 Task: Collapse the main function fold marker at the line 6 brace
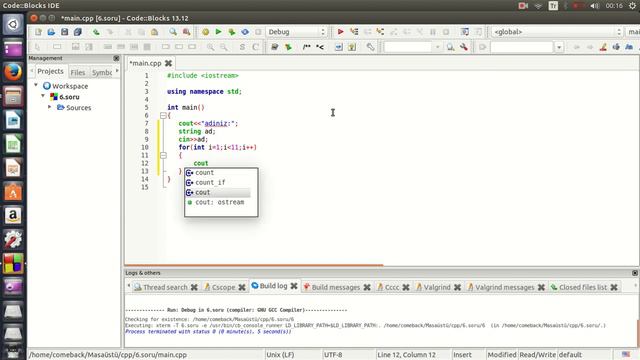pos(163,116)
